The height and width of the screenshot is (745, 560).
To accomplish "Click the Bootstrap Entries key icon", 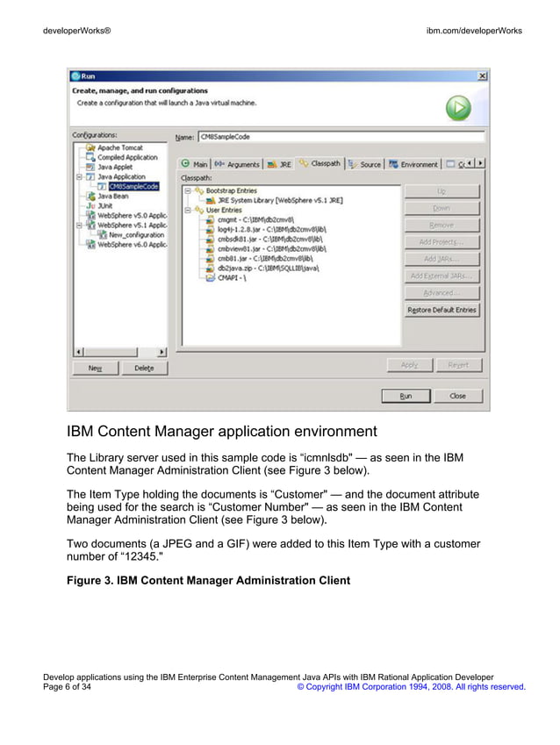I will [199, 190].
